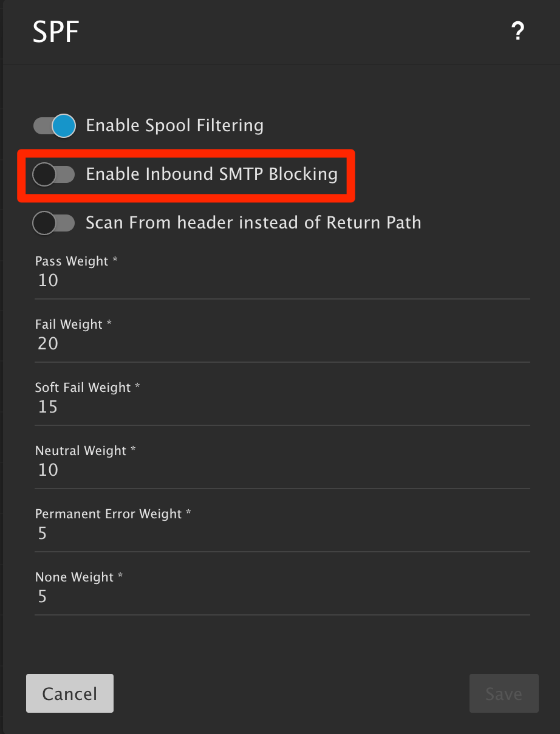Edit the Permanent Error Weight field

coord(282,533)
